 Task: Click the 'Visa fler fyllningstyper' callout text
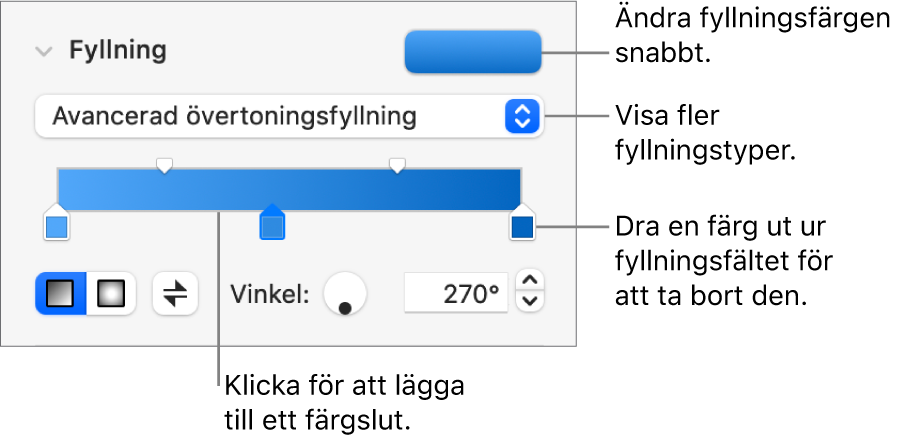[x=704, y=134]
